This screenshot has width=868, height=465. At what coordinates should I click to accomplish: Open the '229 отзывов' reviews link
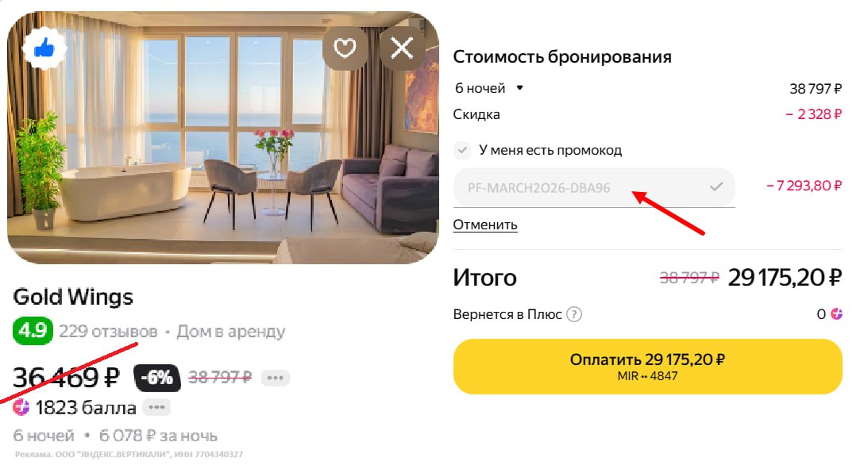click(x=108, y=332)
